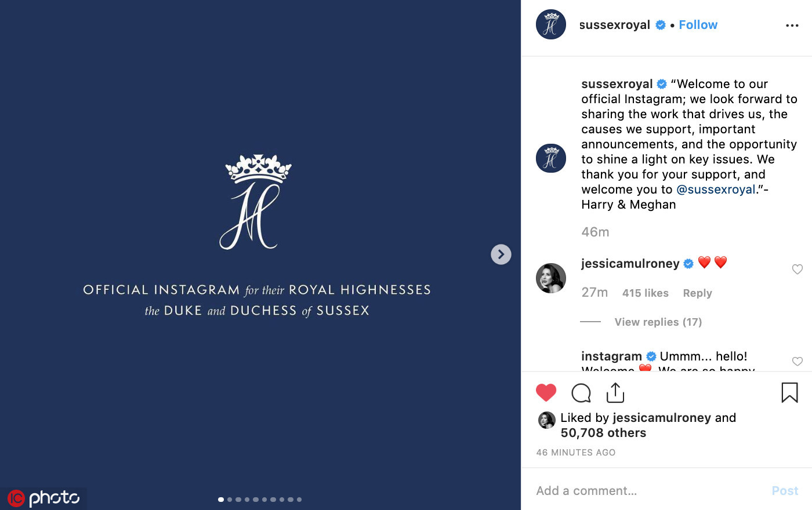Like jessicamulroney's comment with the heart

[x=797, y=269]
